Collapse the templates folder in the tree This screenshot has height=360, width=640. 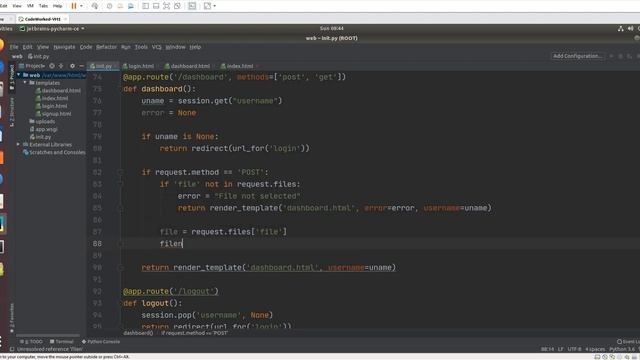point(25,83)
